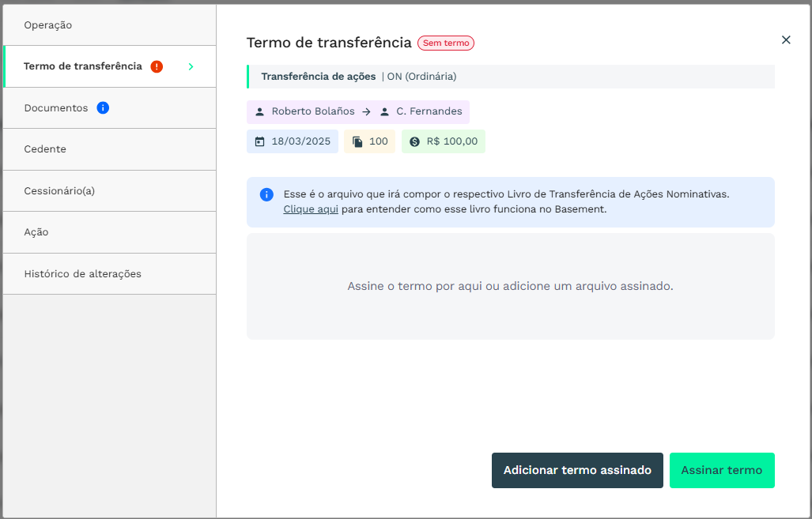The height and width of the screenshot is (519, 812).
Task: Go to the Cedente section
Action: (45, 149)
